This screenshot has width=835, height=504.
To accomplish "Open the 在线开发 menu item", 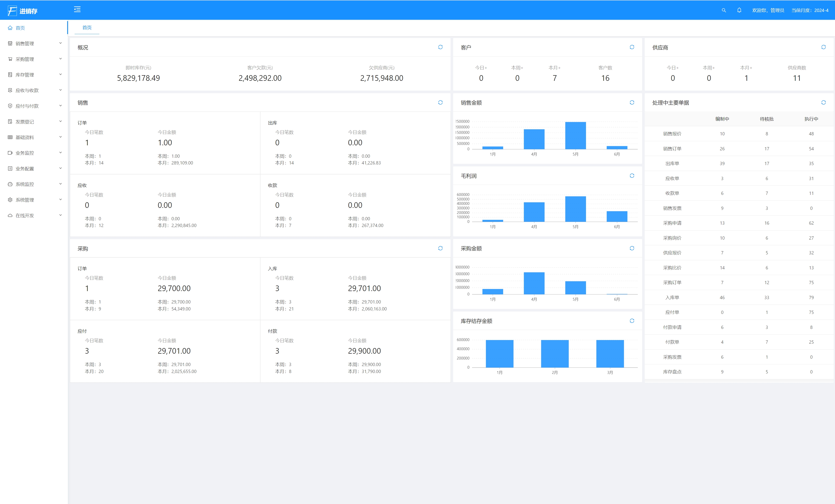I will point(34,215).
